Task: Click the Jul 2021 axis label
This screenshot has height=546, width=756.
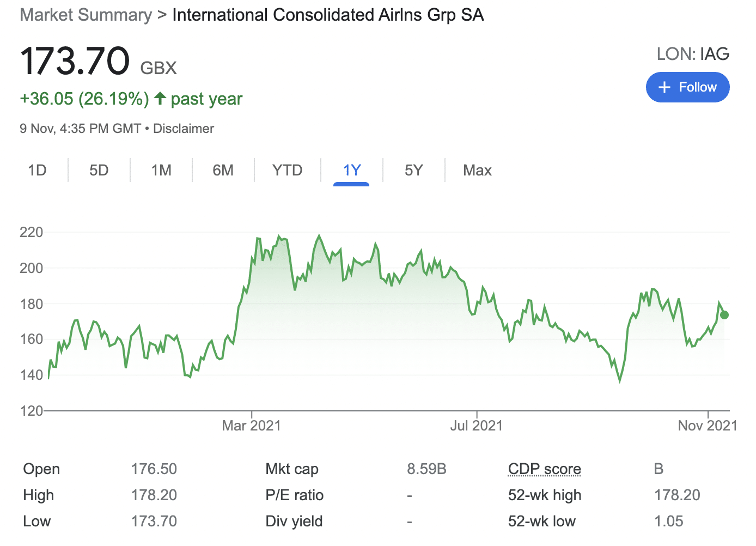Action: pos(477,426)
